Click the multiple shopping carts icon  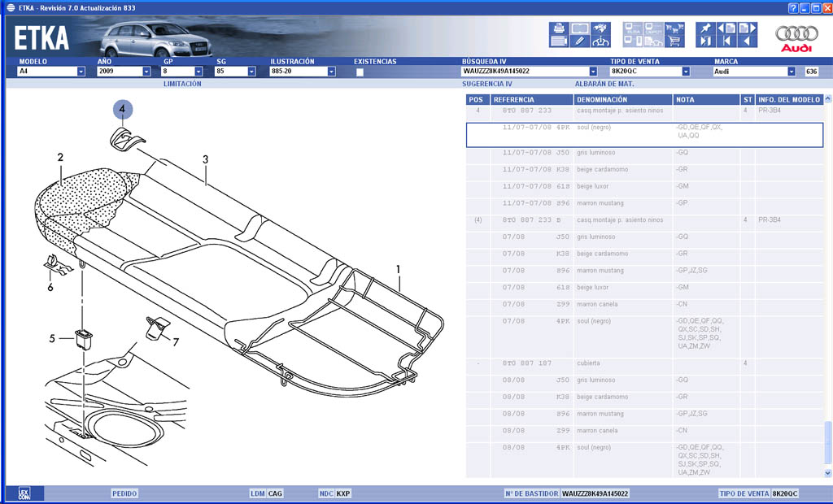[674, 28]
